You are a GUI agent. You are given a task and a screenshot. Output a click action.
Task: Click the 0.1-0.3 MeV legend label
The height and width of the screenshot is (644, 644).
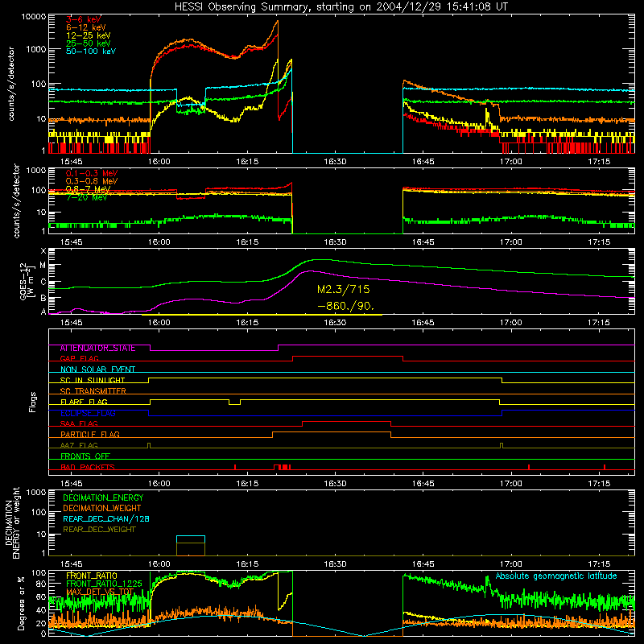(x=92, y=173)
